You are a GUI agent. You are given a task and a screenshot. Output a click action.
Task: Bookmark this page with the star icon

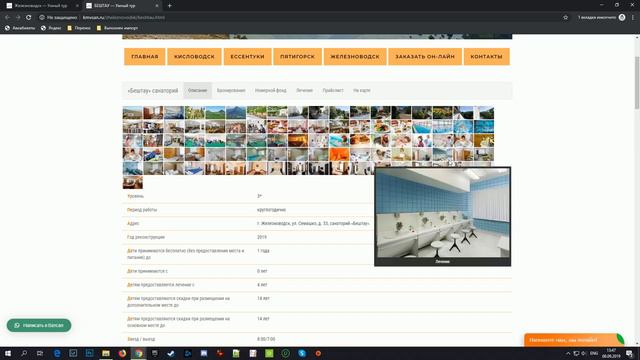point(565,18)
